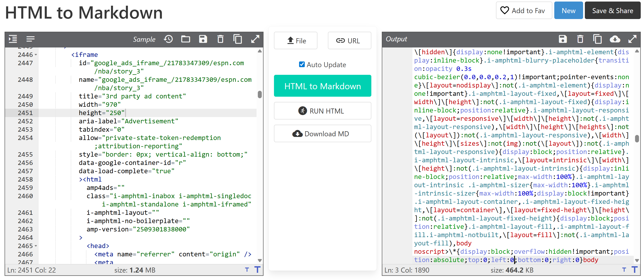Click the Download MD button
Screen dimensions: 644x280
click(322, 134)
